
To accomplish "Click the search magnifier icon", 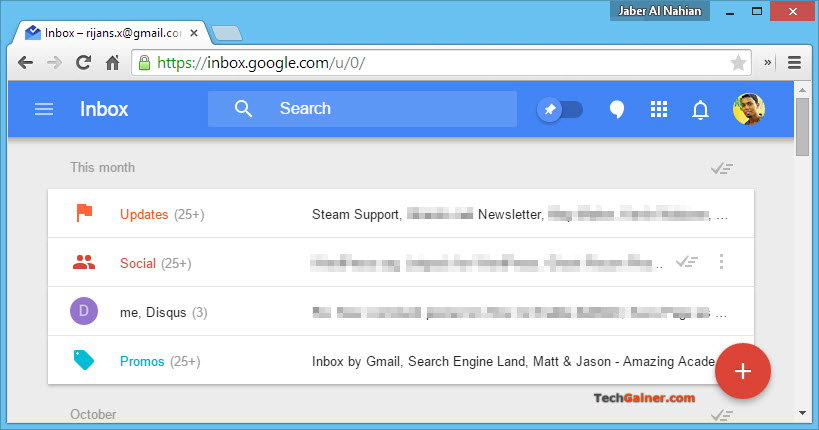I will click(x=243, y=109).
